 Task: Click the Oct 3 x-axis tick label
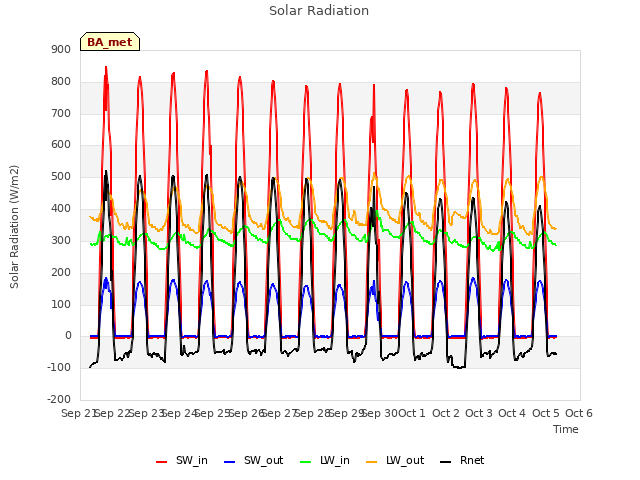coord(479,413)
